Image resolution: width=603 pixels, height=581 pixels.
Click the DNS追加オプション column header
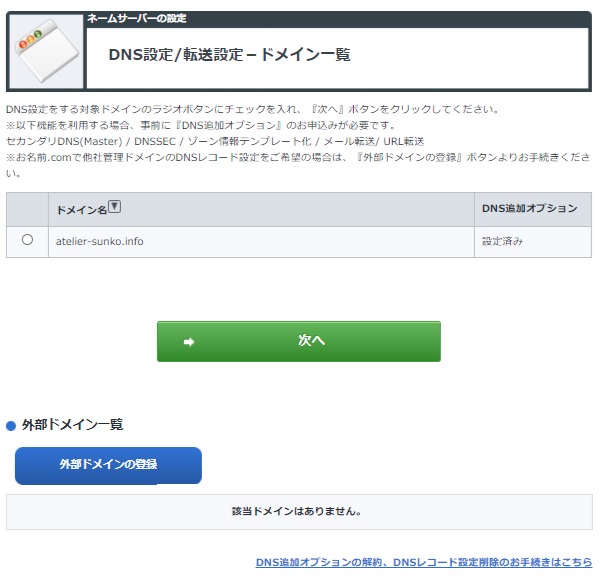pyautogui.click(x=533, y=210)
